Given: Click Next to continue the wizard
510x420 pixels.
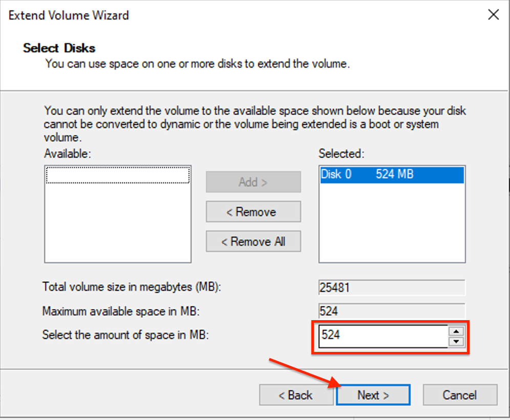Looking at the screenshot, I should click(x=373, y=395).
